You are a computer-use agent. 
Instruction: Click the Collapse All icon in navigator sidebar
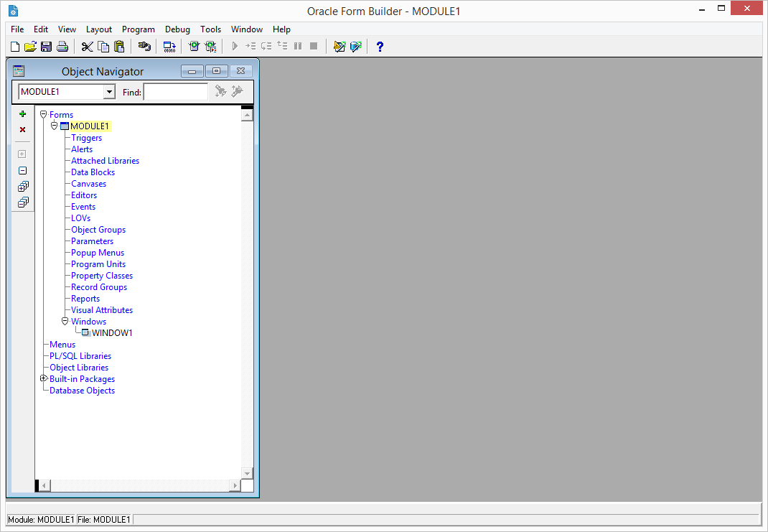23,202
